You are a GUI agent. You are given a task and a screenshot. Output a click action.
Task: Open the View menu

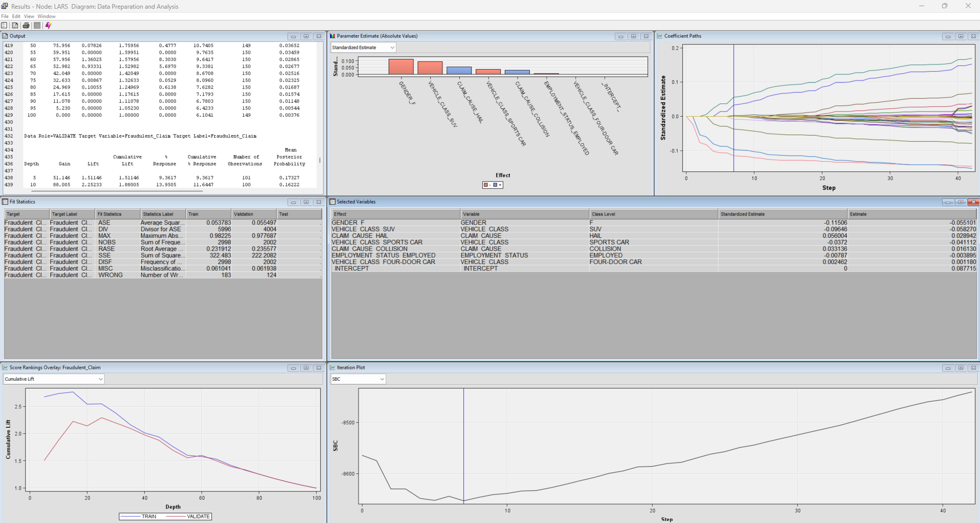click(x=29, y=16)
